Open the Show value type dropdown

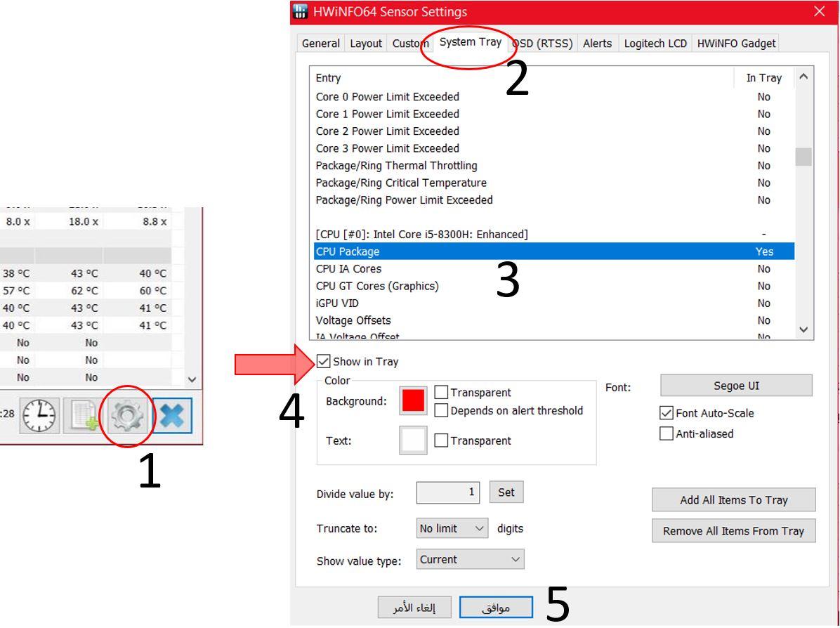[471, 559]
